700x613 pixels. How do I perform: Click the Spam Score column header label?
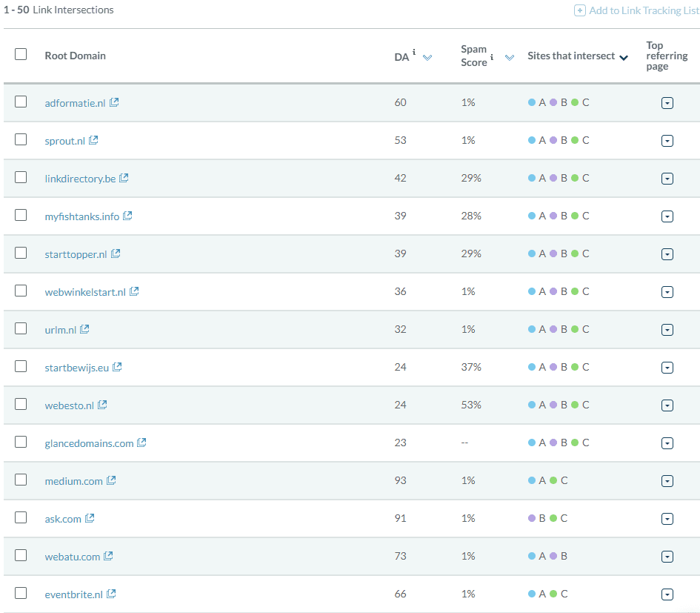pyautogui.click(x=473, y=56)
